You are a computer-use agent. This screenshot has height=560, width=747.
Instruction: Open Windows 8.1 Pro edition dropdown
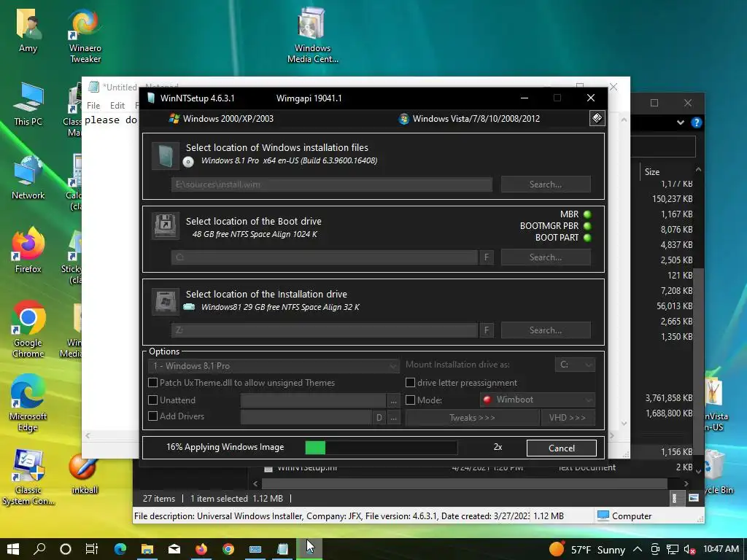pyautogui.click(x=273, y=366)
